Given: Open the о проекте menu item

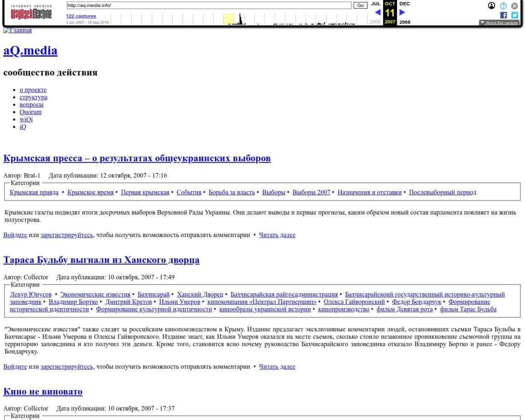Looking at the screenshot, I should click(33, 90).
